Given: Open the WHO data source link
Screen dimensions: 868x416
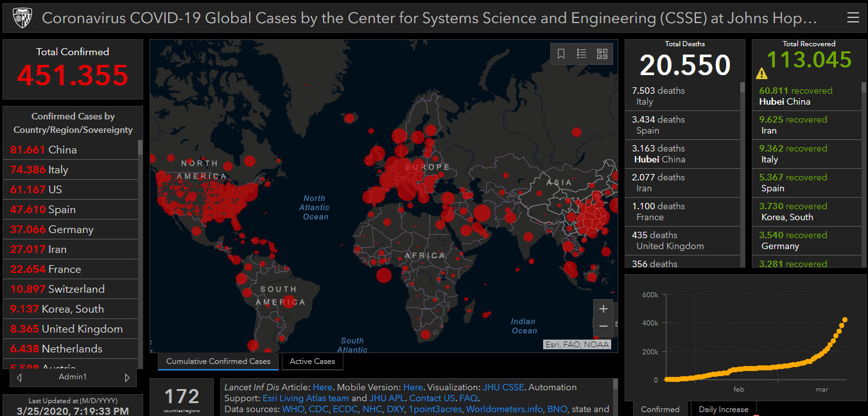Looking at the screenshot, I should (293, 409).
